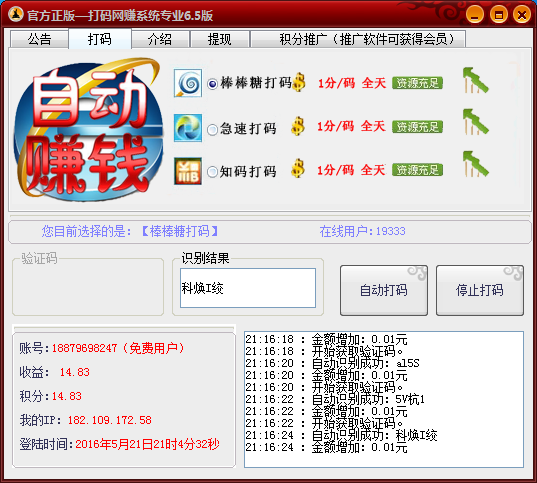Click log line 自动识别成功: 5V杭1

pos(335,399)
